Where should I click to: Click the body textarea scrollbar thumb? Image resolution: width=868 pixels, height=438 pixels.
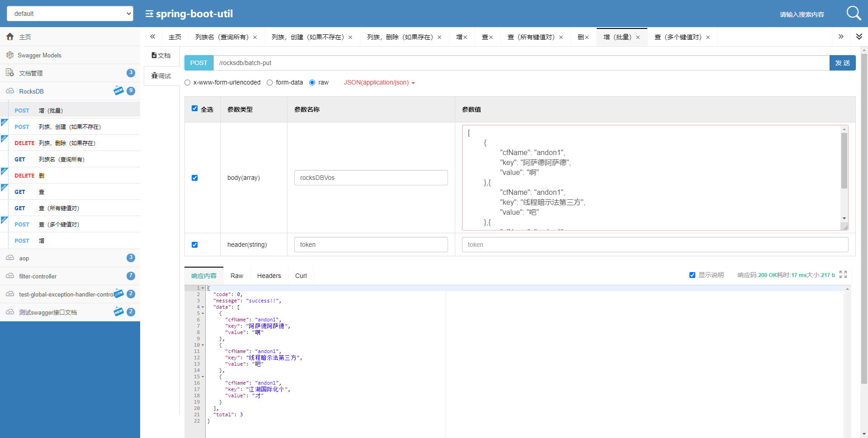pos(844,160)
